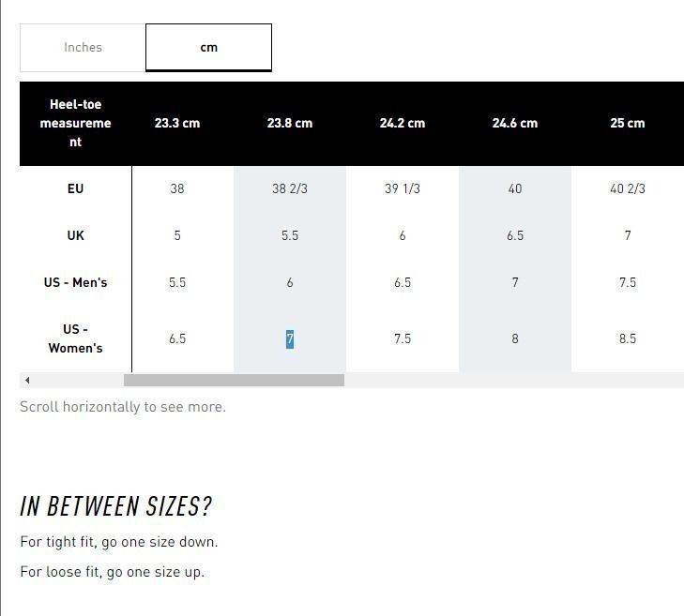Viewport: 684px width, 616px height.
Task: Click the 24.2 cm column header
Action: pos(403,124)
